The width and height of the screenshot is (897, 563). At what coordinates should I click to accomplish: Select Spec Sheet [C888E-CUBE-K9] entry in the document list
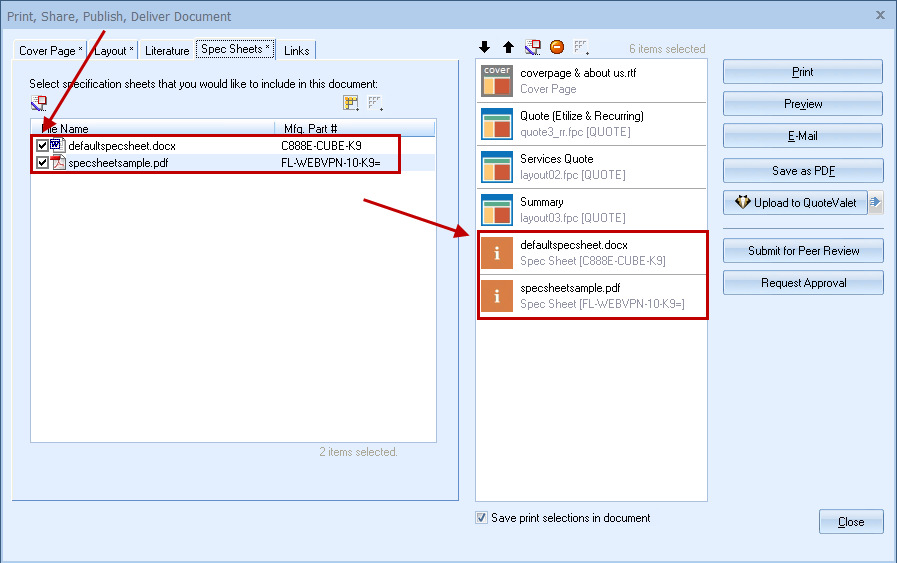pyautogui.click(x=593, y=252)
